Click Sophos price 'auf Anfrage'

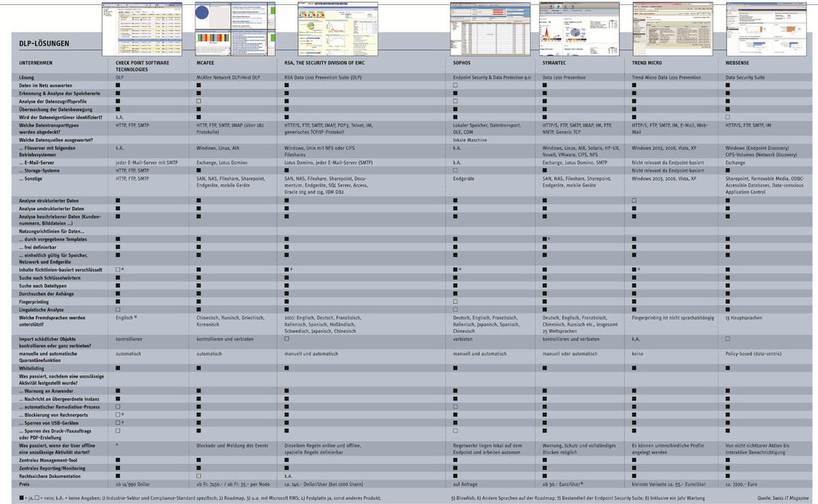[x=465, y=484]
